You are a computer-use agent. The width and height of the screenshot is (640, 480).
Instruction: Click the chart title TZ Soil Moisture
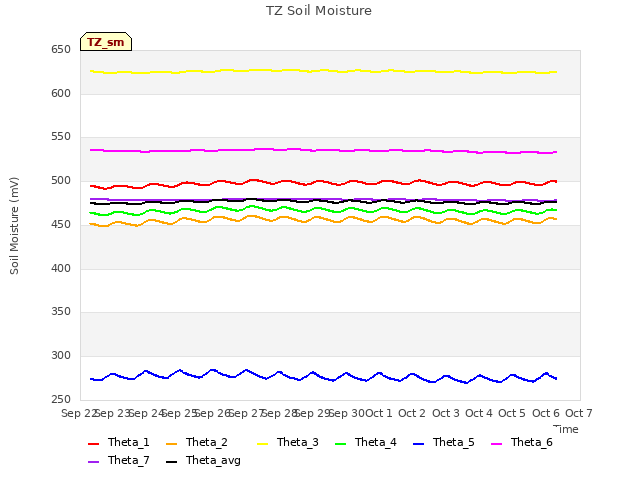tap(319, 11)
